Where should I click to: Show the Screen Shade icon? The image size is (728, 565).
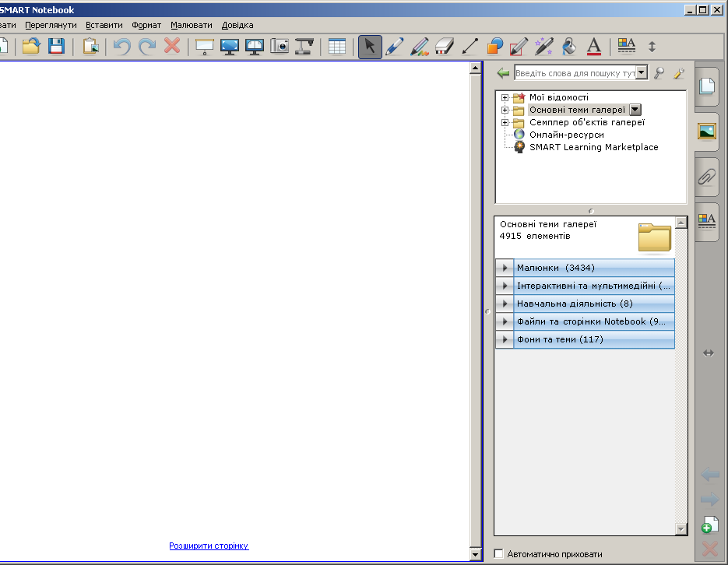click(x=204, y=47)
